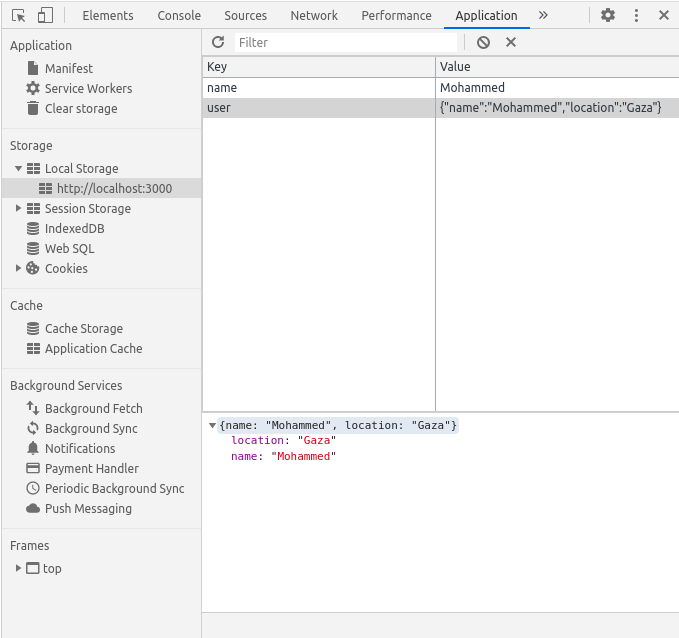Image resolution: width=679 pixels, height=638 pixels.
Task: Click the Background Fetch arrows icon
Action: coord(33,408)
